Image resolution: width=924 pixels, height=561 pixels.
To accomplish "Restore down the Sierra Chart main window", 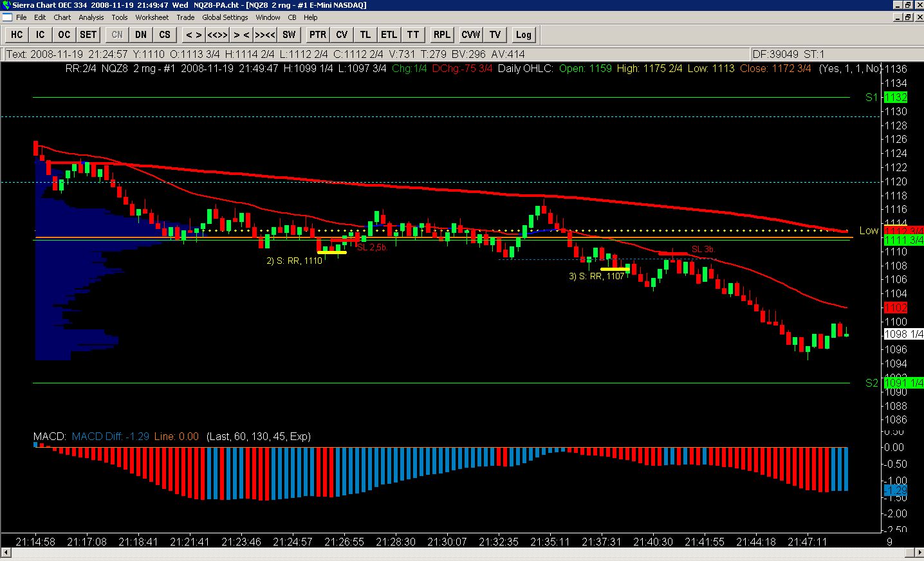I will click(x=907, y=5).
